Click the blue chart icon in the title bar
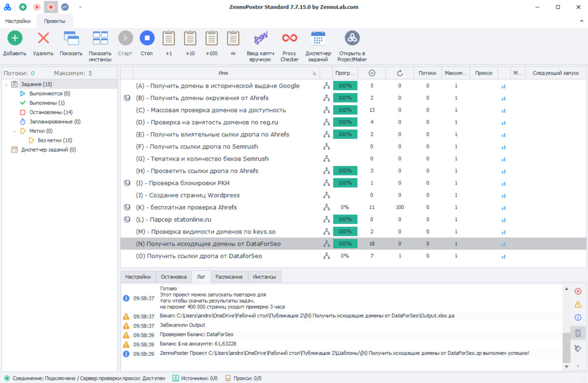588x383 pixels. pos(65,7)
